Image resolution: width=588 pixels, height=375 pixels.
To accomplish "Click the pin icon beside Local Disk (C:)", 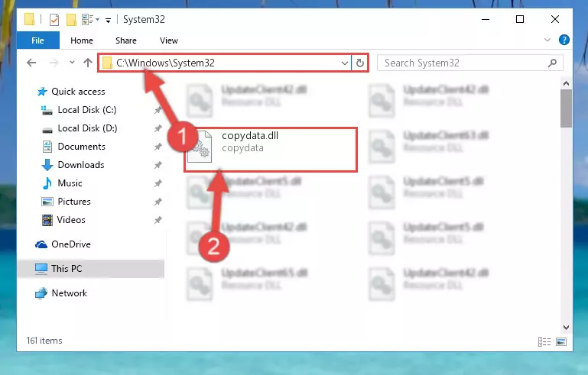I will point(158,110).
